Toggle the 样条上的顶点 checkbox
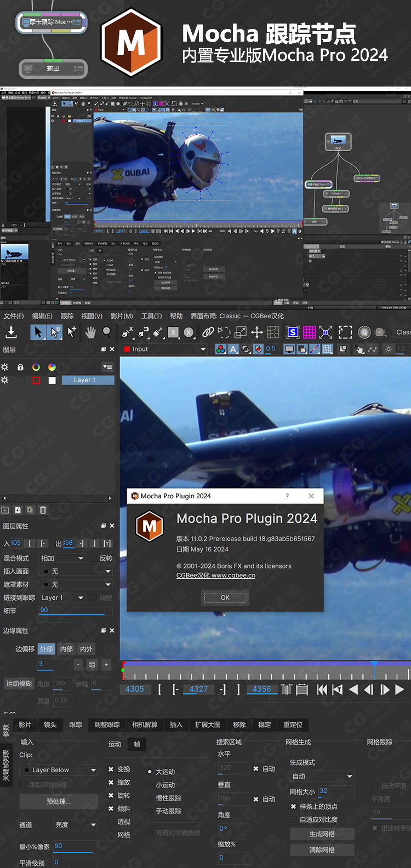Screen dimensions: 411x868 [x=293, y=806]
